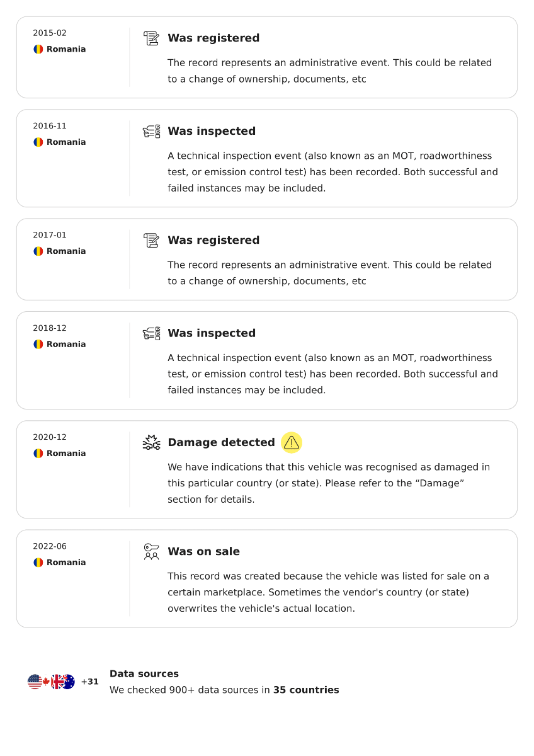Click the Romania flag in the 2022-06 record

(38, 563)
